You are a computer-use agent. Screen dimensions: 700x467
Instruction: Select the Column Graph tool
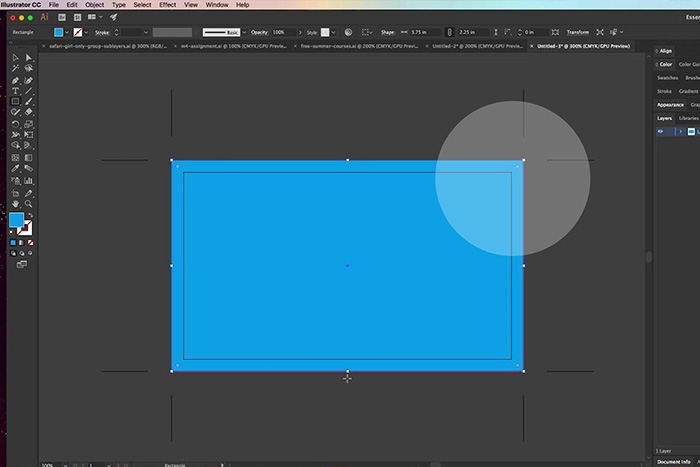29,181
